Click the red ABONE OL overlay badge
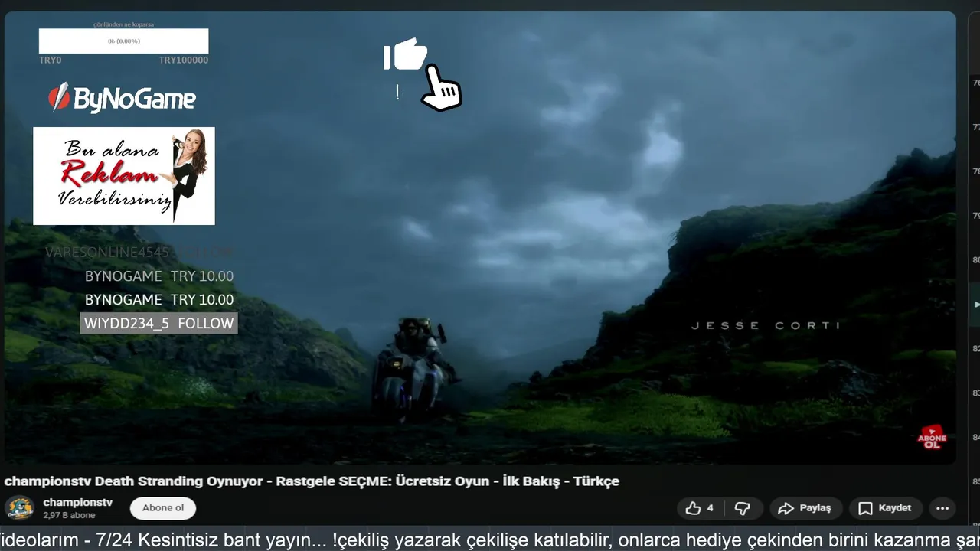The image size is (980, 551). (x=932, y=438)
